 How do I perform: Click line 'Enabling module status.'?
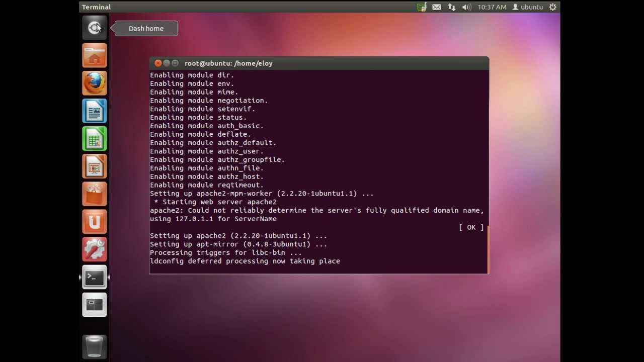tap(198, 117)
